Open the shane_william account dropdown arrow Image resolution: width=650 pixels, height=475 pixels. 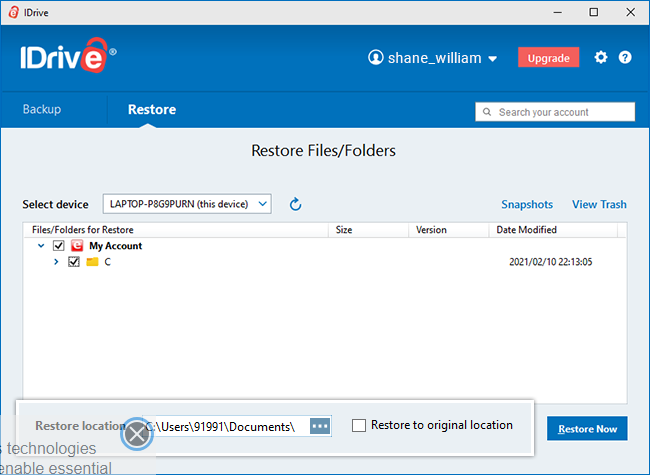tap(492, 59)
